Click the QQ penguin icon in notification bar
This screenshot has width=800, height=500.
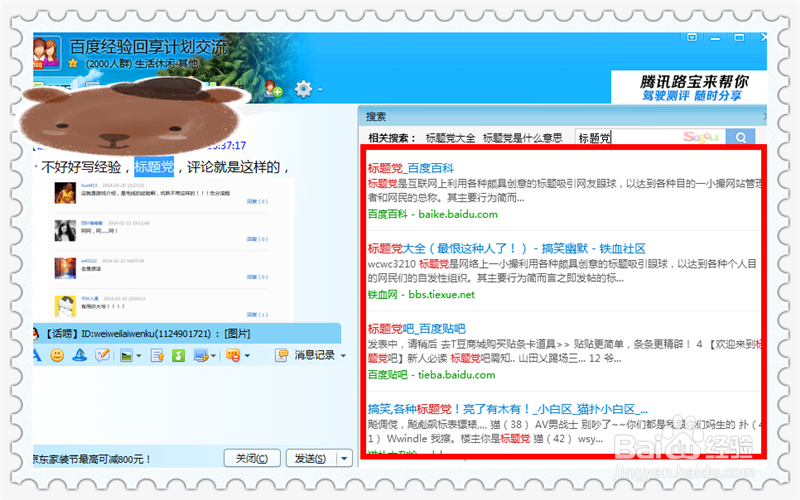(x=36, y=334)
